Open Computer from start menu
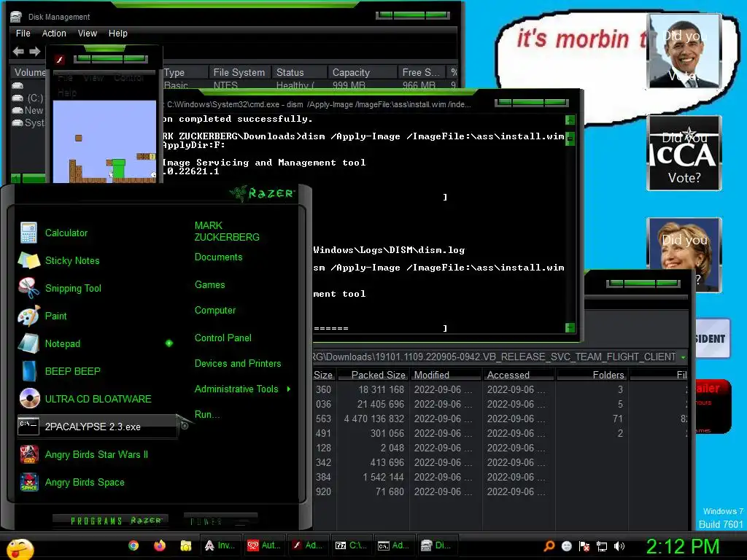The image size is (747, 560). coord(215,311)
